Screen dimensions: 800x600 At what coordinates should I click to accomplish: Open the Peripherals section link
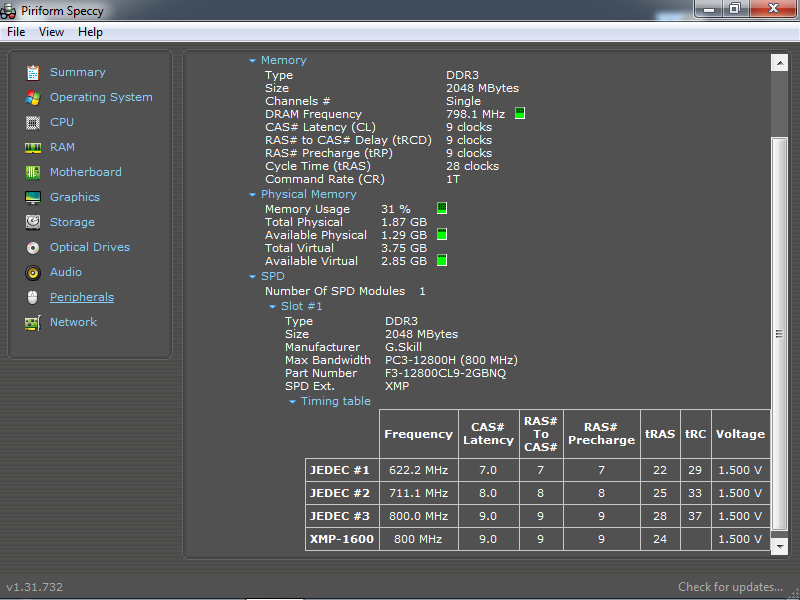pyautogui.click(x=82, y=297)
